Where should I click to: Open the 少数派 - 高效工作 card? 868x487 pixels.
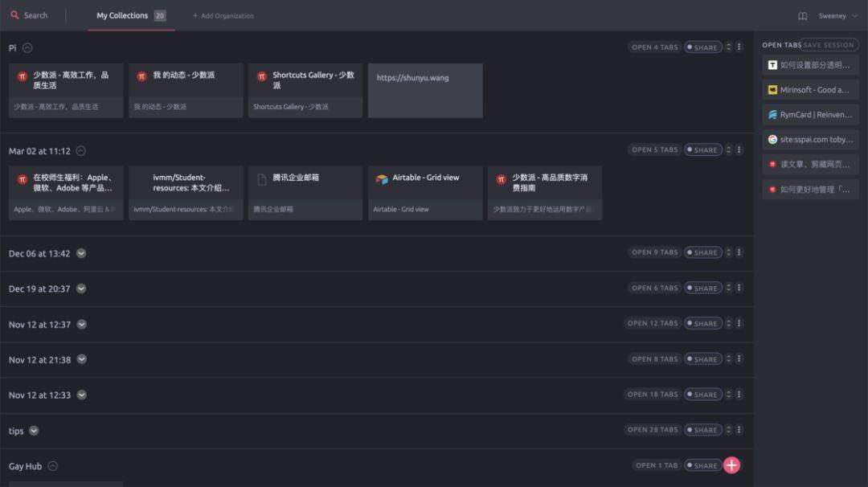pyautogui.click(x=66, y=90)
